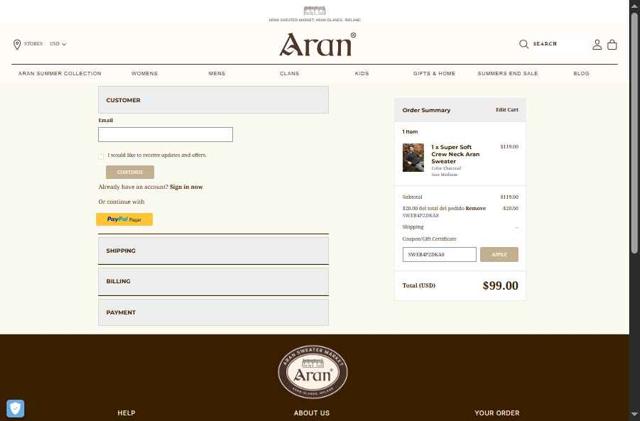This screenshot has width=640, height=421.
Task: Click the Aran logo in the header
Action: point(318,44)
